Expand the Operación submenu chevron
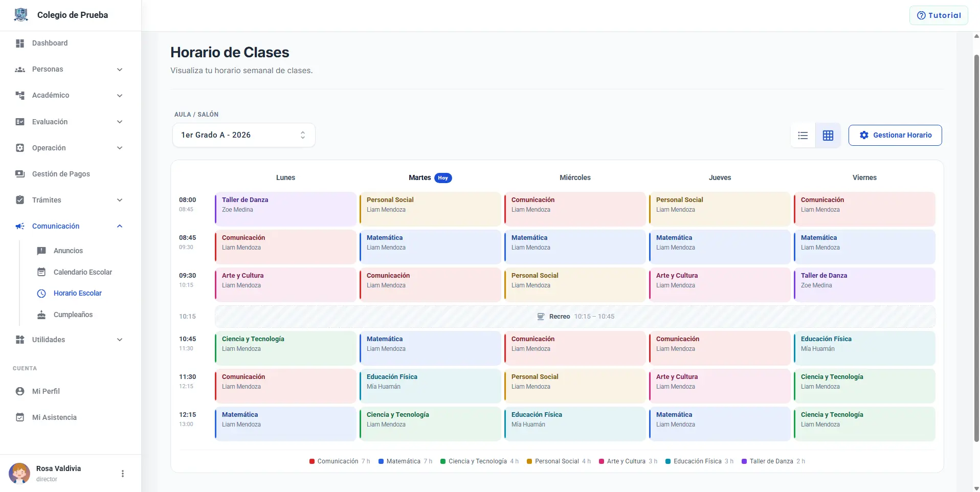 click(x=120, y=148)
